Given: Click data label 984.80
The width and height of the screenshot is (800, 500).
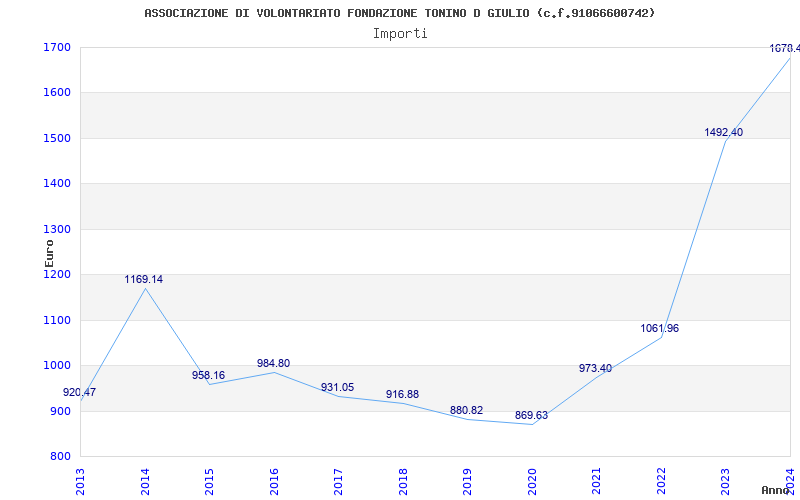Looking at the screenshot, I should (x=273, y=363).
